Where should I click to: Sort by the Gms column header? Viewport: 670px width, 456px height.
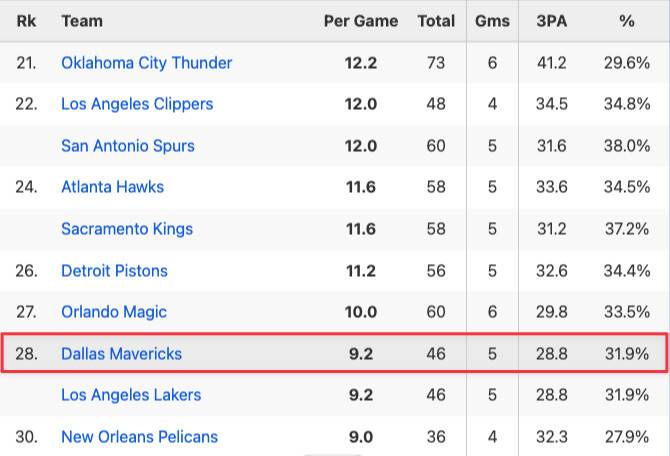492,21
